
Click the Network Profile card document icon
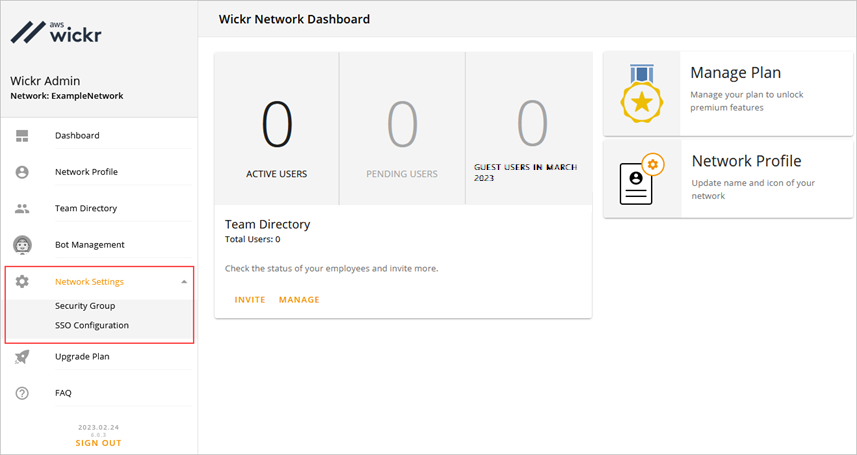642,179
